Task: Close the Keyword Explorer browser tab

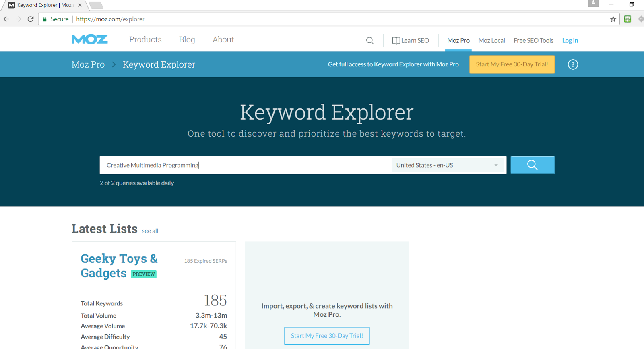Action: [80, 5]
